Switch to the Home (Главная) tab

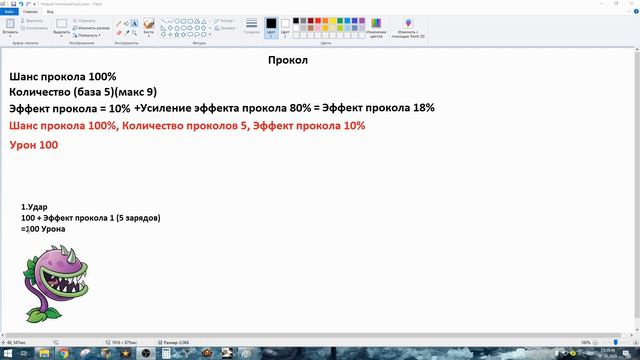[x=30, y=12]
